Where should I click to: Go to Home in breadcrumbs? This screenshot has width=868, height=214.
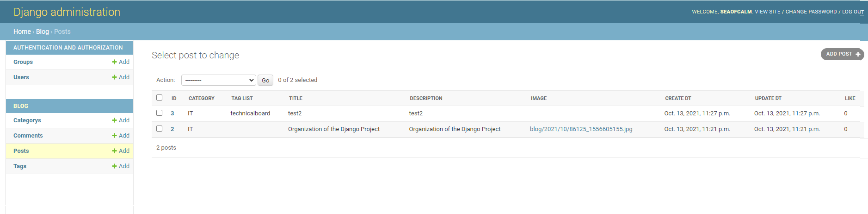pos(22,31)
